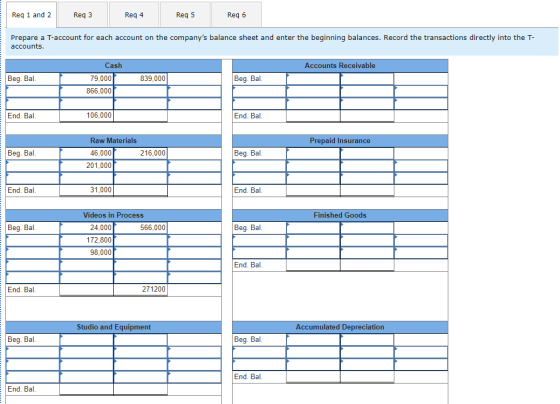
Task: Select Cash credit cell showing 839,000
Action: click(140, 79)
